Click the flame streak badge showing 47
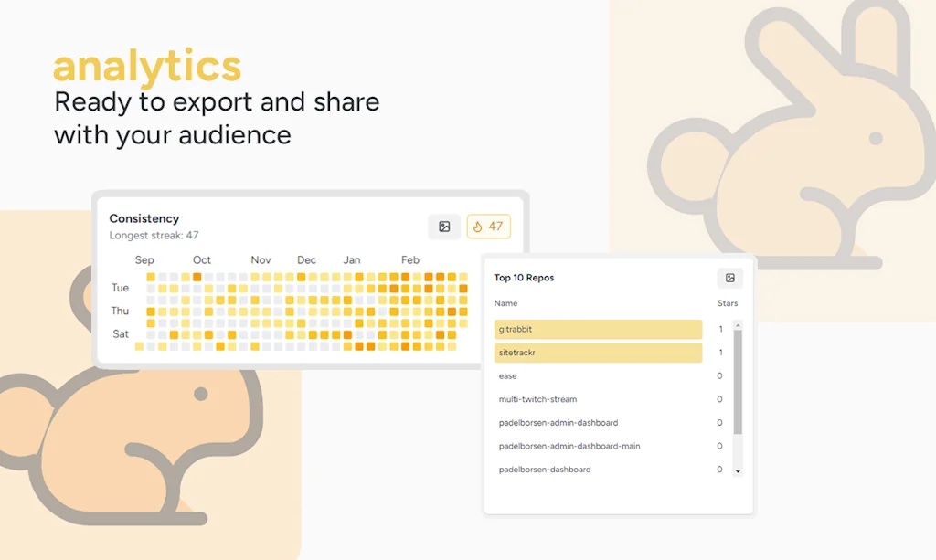This screenshot has width=936, height=560. point(488,226)
